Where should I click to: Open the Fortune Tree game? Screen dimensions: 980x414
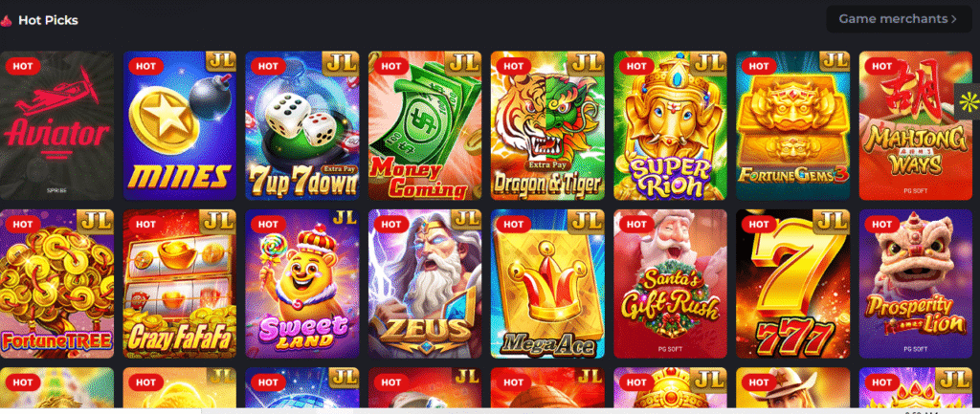pyautogui.click(x=56, y=284)
